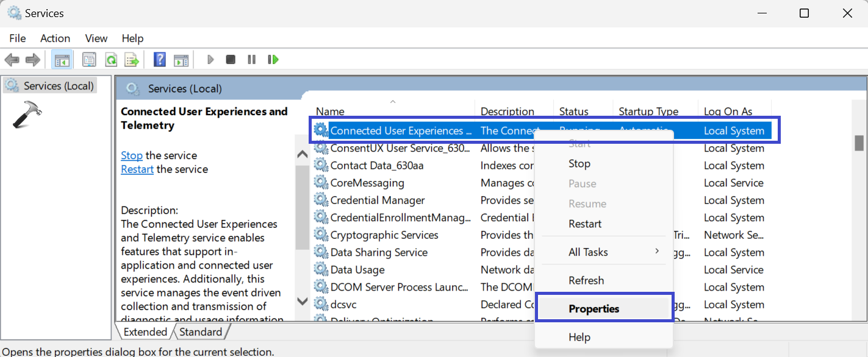The width and height of the screenshot is (868, 357).
Task: Select the Credential Manager service row
Action: 377,200
